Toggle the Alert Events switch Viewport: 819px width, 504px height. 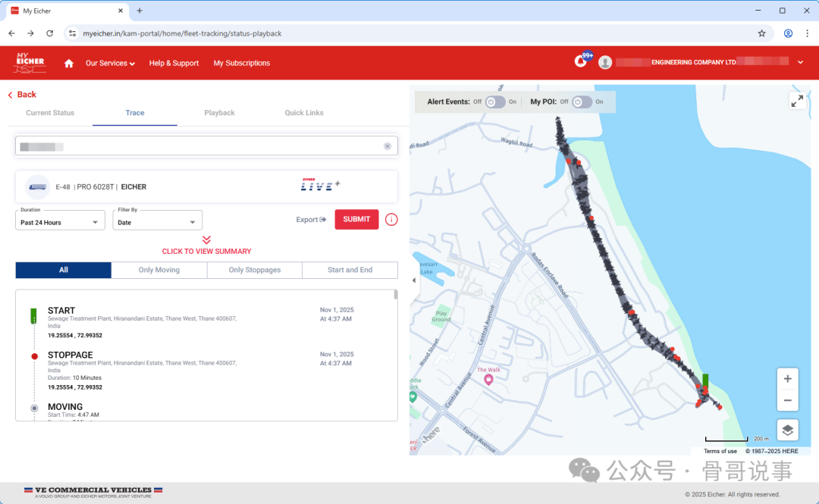coord(494,102)
